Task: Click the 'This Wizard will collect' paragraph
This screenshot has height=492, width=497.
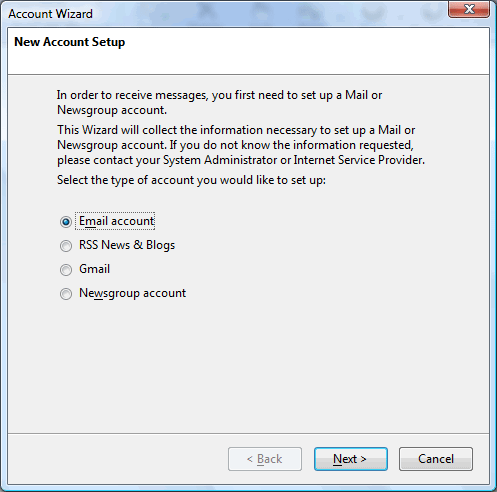Action: pyautogui.click(x=241, y=145)
